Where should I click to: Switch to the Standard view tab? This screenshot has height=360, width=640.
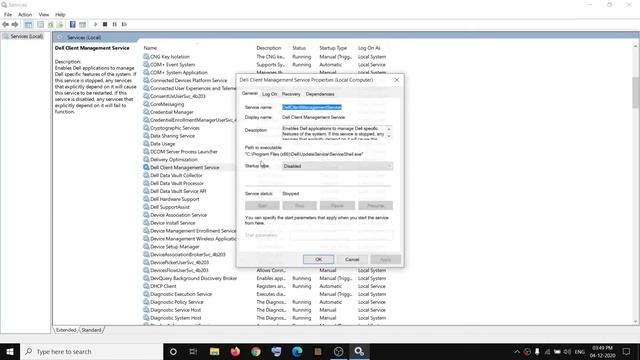click(x=91, y=330)
